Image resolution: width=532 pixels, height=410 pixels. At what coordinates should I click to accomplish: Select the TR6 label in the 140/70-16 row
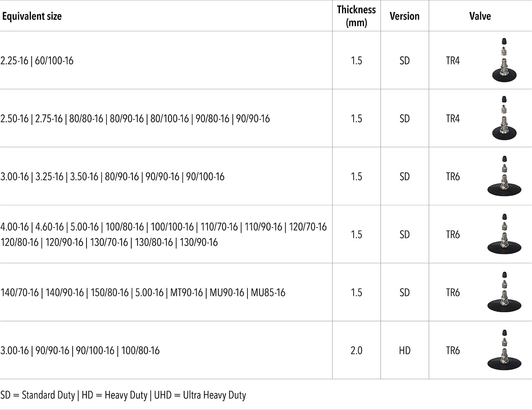click(453, 293)
